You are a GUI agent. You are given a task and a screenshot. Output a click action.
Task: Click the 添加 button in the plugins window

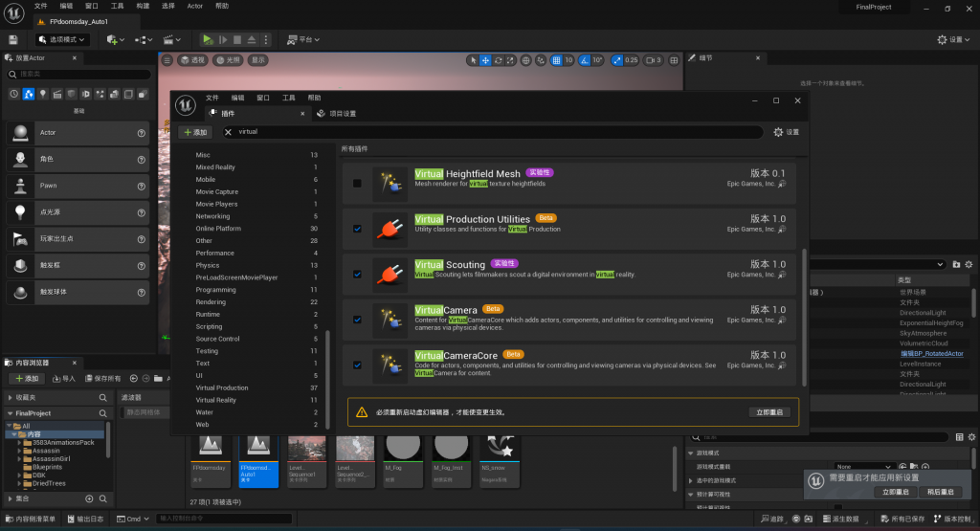click(195, 132)
